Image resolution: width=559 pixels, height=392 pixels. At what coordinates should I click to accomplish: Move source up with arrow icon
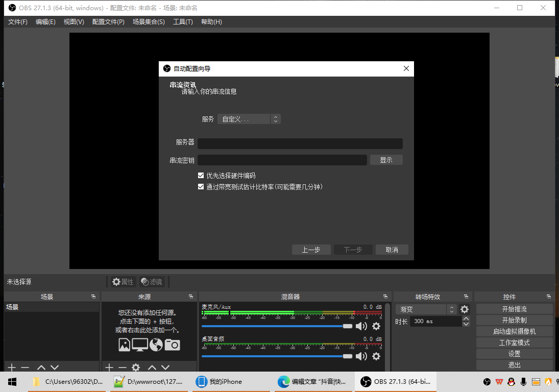(x=152, y=367)
